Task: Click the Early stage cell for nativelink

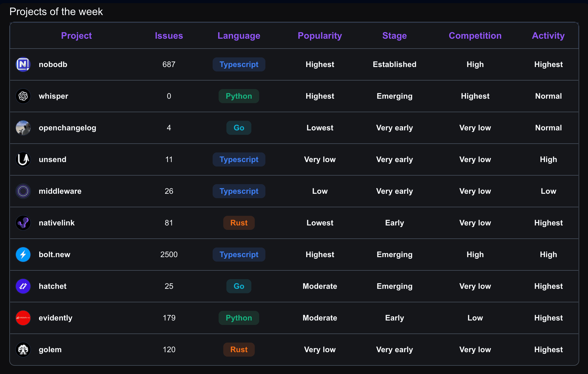Action: coord(395,223)
